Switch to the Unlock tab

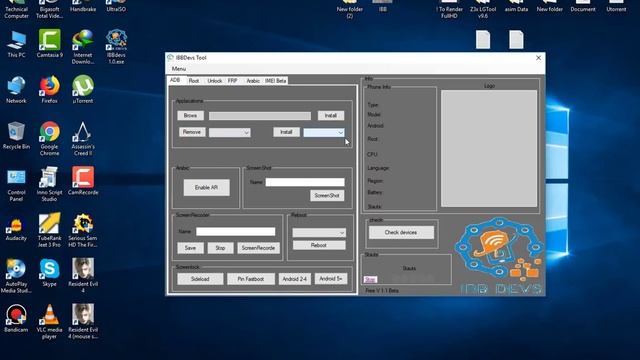(214, 81)
